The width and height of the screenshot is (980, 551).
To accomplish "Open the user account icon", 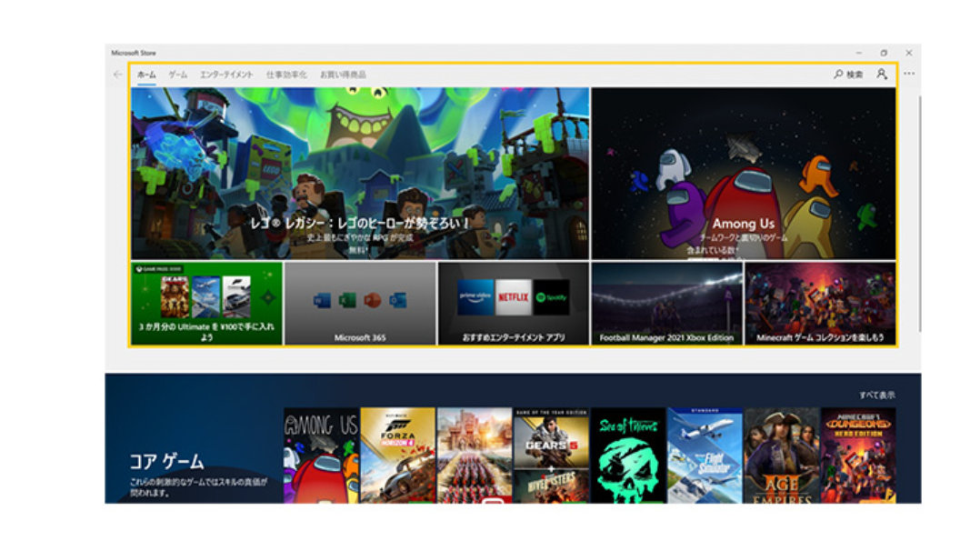I will [x=881, y=74].
